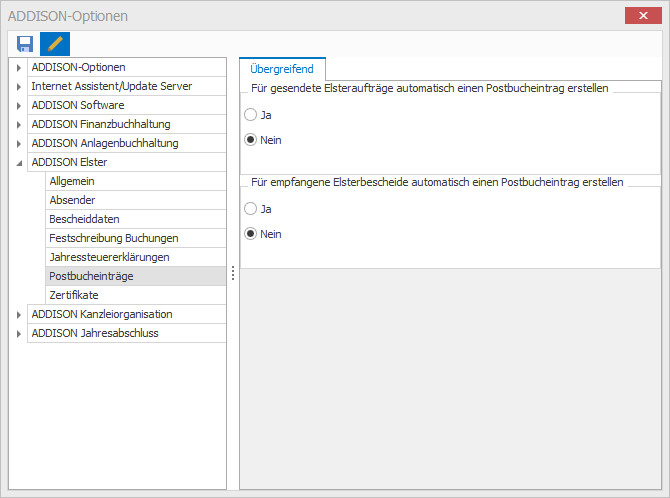Select Jahressteuererklärungen entry
Image resolution: width=670 pixels, height=498 pixels.
pyautogui.click(x=135, y=257)
